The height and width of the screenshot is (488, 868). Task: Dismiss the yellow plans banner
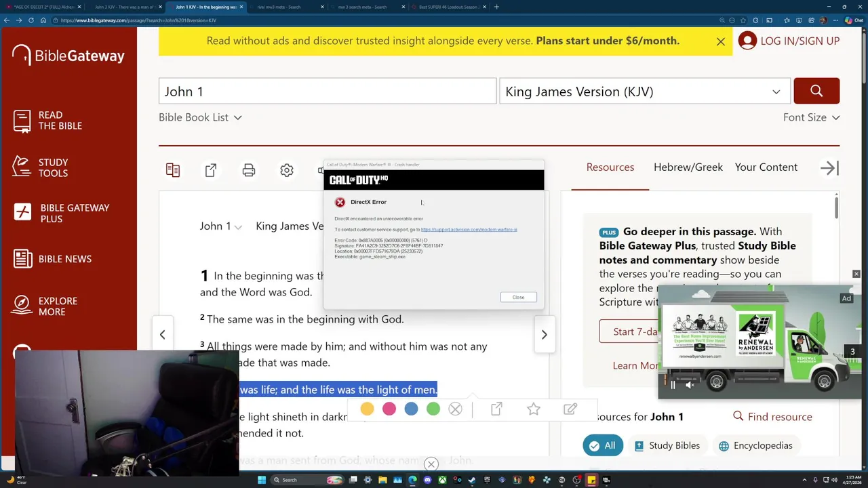(721, 41)
